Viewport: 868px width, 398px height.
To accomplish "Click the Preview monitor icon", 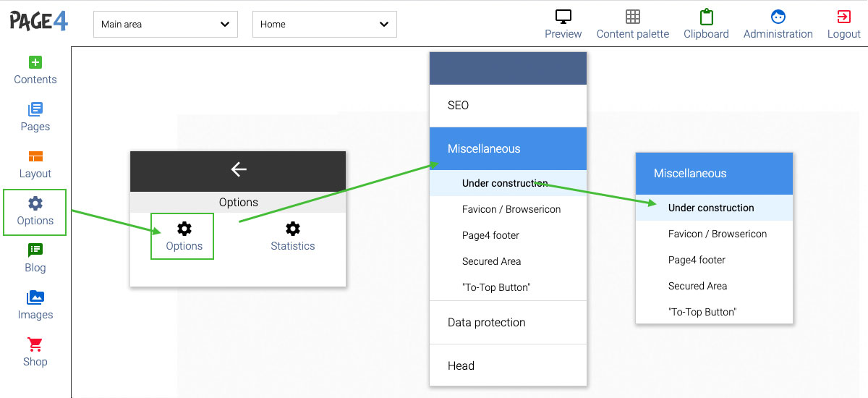I will pos(563,17).
